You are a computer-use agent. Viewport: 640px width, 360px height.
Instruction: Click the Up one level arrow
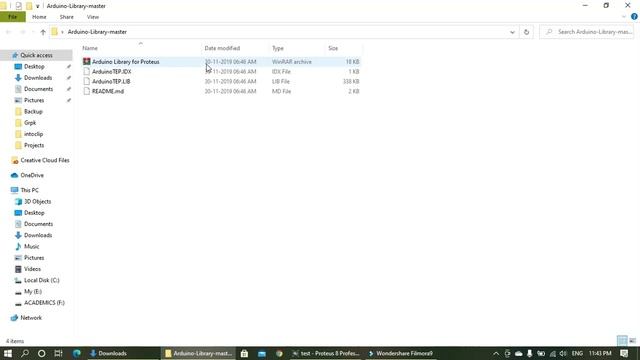coord(43,32)
